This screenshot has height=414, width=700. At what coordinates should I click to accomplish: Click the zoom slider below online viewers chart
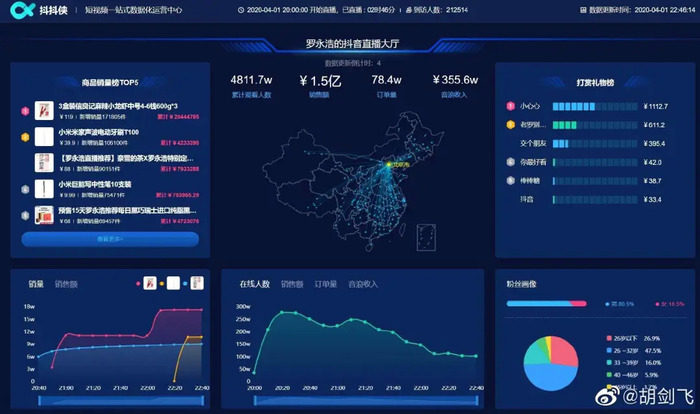click(x=366, y=401)
